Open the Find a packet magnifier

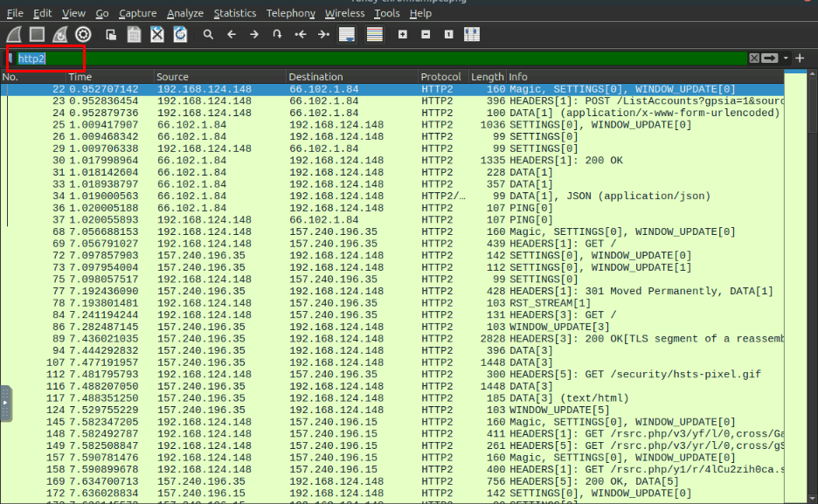pyautogui.click(x=208, y=34)
